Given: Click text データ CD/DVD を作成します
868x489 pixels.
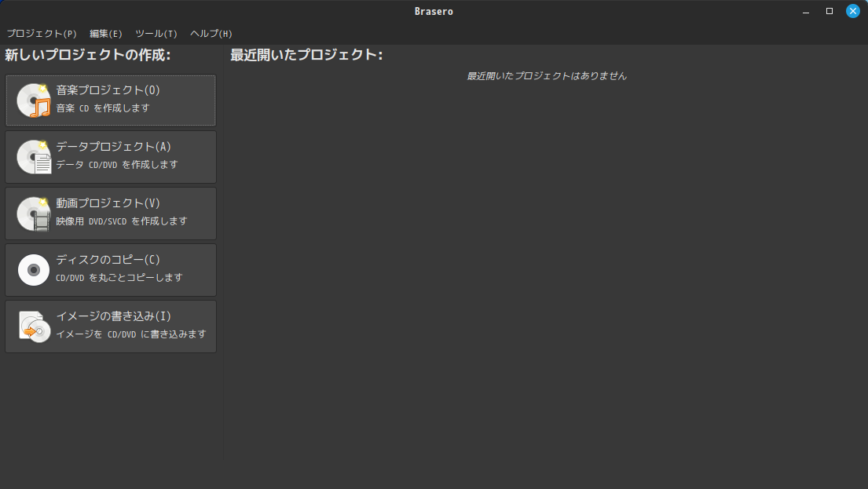Looking at the screenshot, I should [x=117, y=165].
